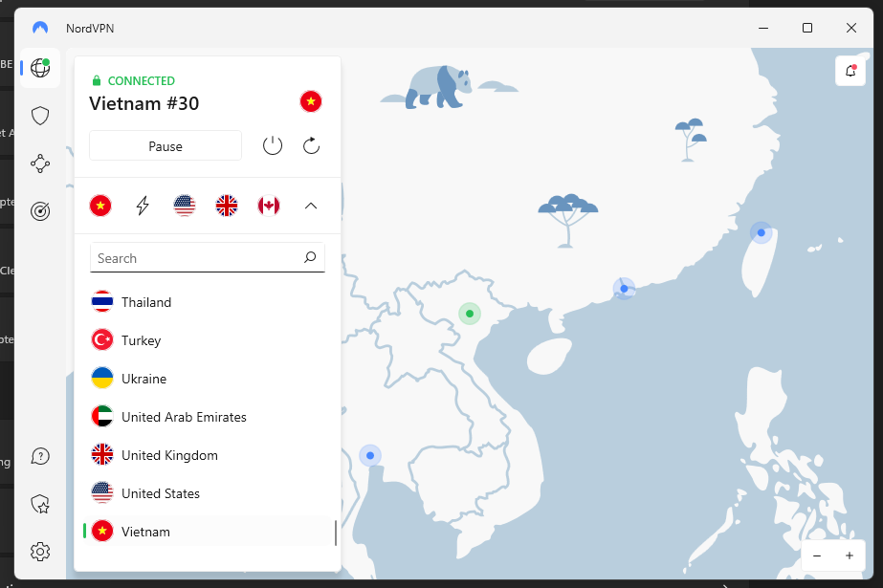Click Vietnam flag beside Vietnam #30
Screen dimensions: 883x588
[311, 101]
